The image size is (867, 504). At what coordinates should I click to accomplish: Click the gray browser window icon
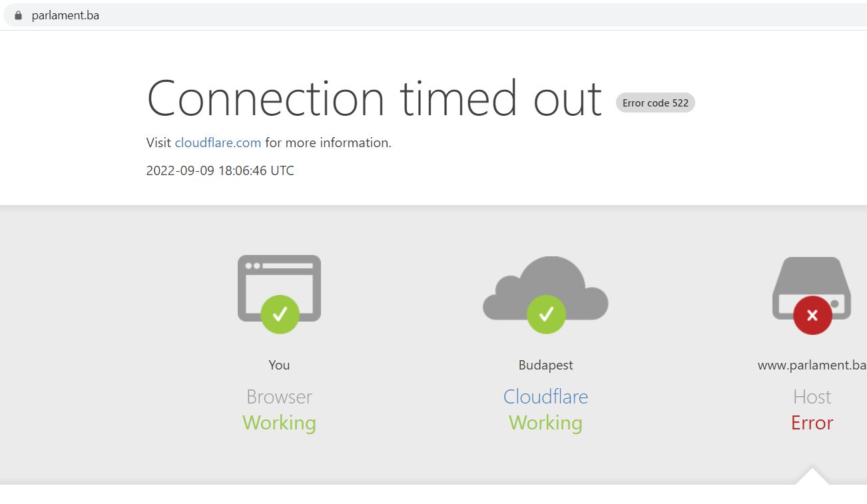pyautogui.click(x=279, y=288)
